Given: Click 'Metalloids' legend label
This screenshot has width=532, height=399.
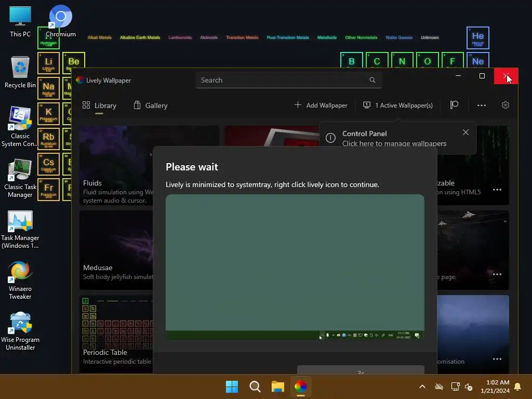Looking at the screenshot, I should (x=327, y=37).
